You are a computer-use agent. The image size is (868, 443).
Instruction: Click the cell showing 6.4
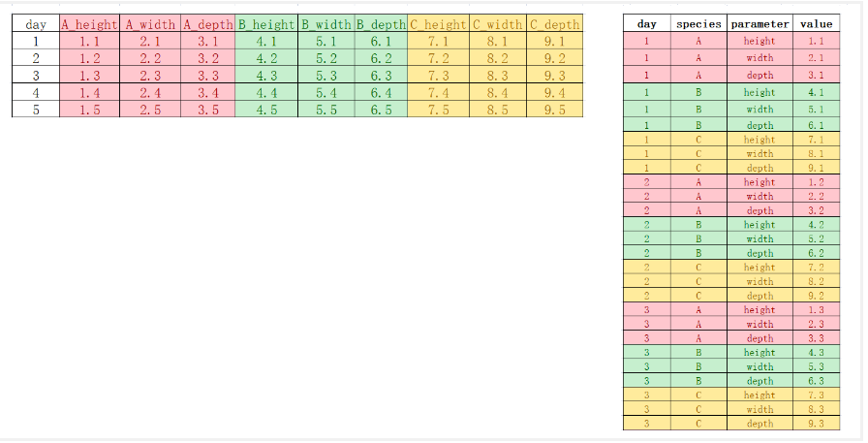(381, 93)
